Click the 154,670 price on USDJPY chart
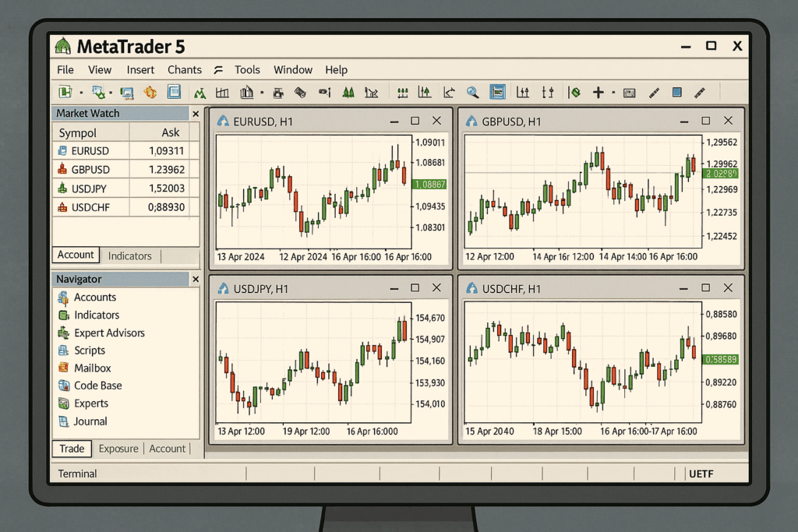This screenshot has width=798, height=532. point(430,318)
